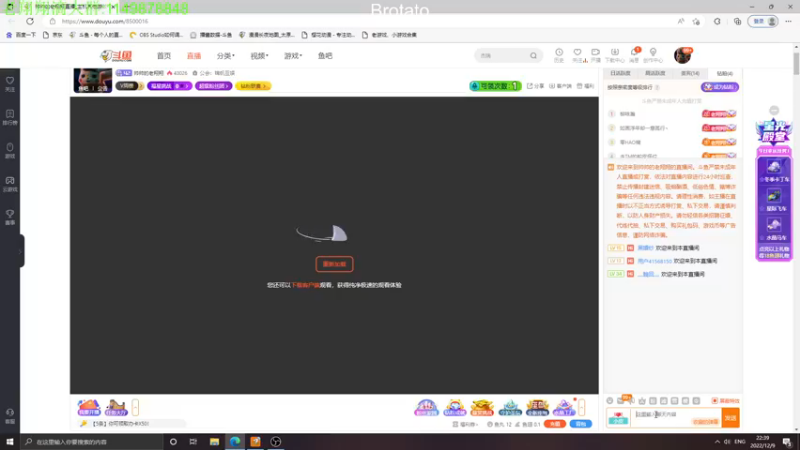The height and width of the screenshot is (450, 800).
Task: Switch to the nobles (14) tab
Action: point(690,73)
